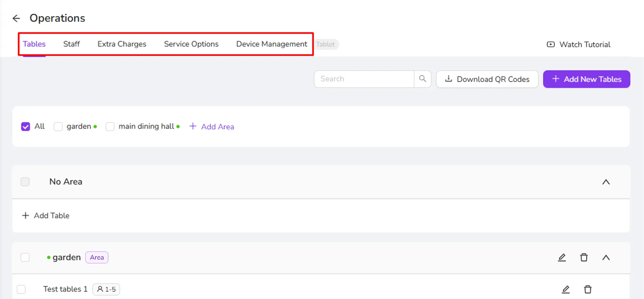
Task: Open the Tables tab
Action: click(34, 44)
